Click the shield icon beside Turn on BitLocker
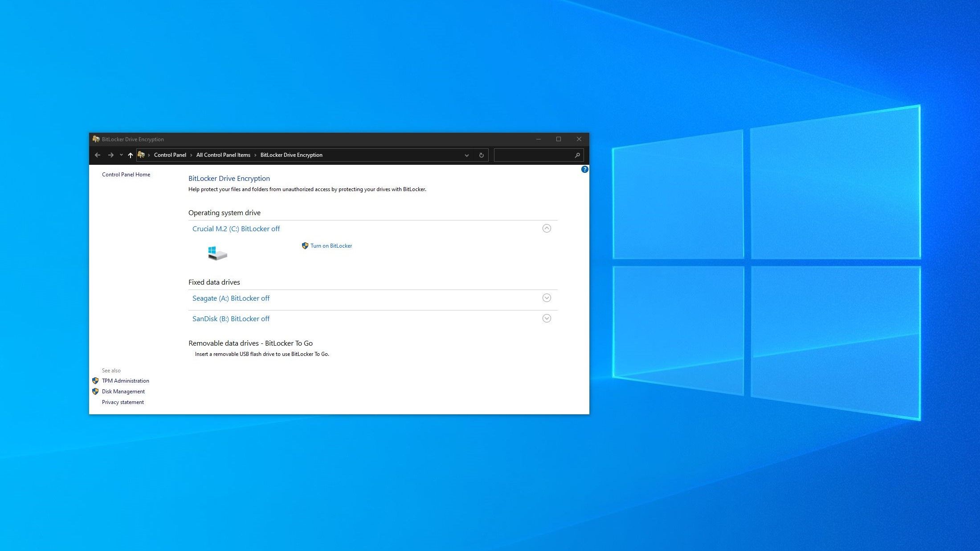 [x=305, y=245]
